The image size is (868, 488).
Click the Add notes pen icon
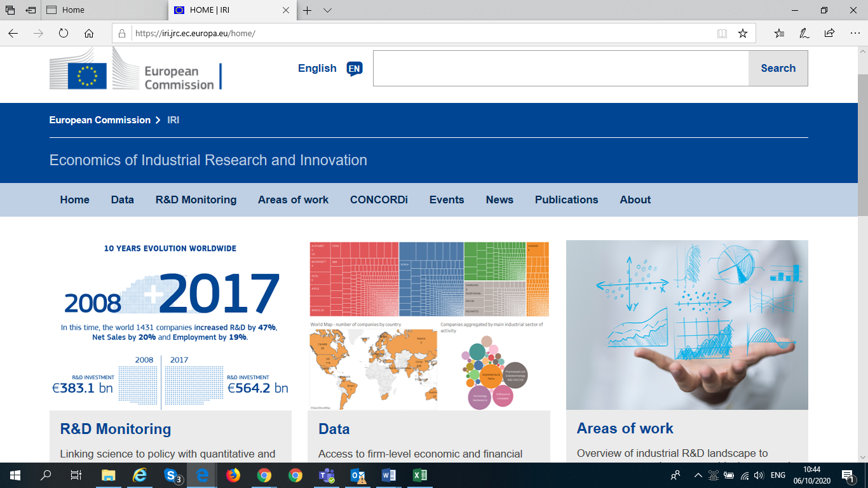click(804, 33)
